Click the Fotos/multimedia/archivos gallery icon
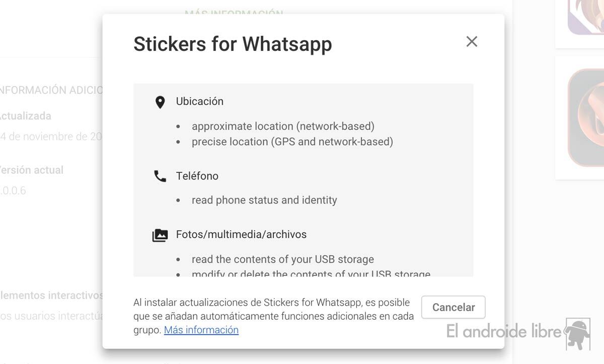Image resolution: width=604 pixels, height=364 pixels. [160, 235]
